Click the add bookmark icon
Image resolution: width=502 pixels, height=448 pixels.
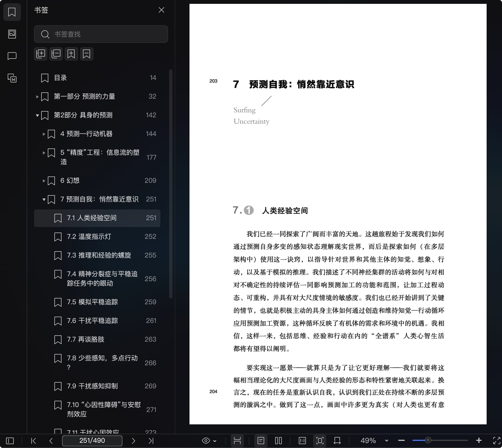(71, 54)
